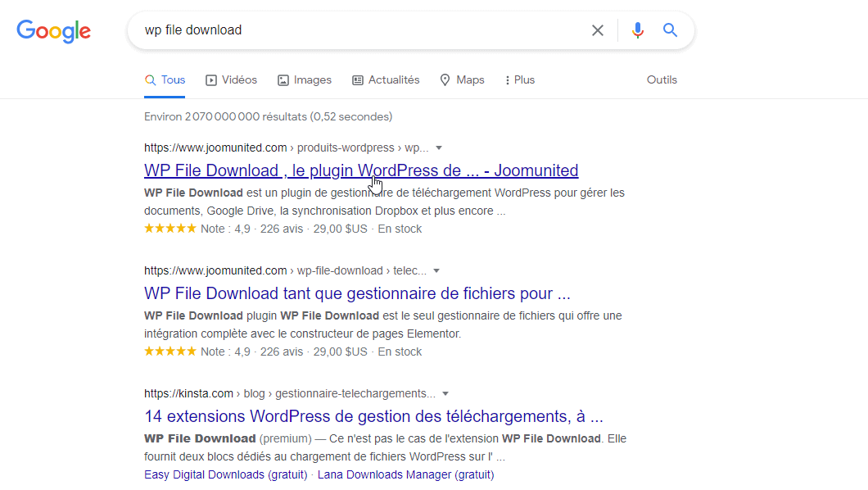The image size is (868, 490).
Task: Open the dropdown arrow beside kinsta.com URL
Action: pyautogui.click(x=445, y=393)
